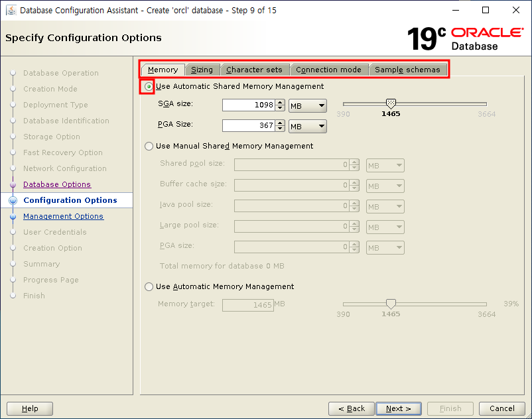Image resolution: width=532 pixels, height=419 pixels.
Task: Click the Java pool size field
Action: tap(292, 206)
